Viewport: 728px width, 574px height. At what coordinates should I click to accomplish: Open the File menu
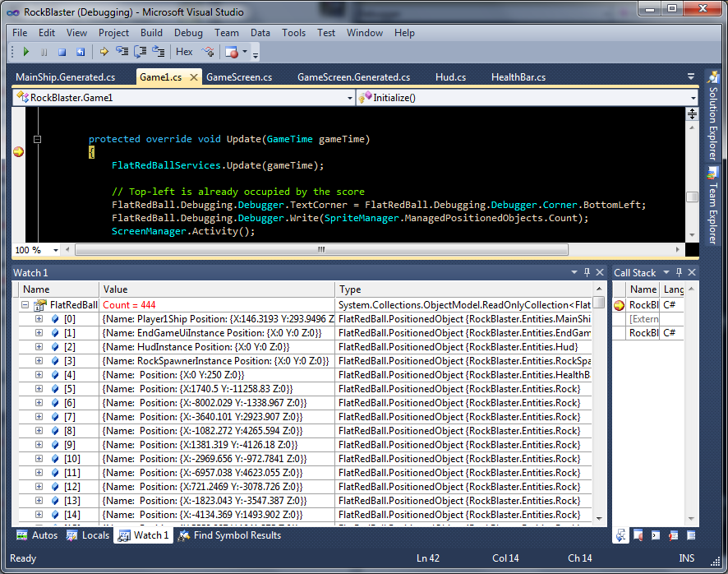coord(20,33)
